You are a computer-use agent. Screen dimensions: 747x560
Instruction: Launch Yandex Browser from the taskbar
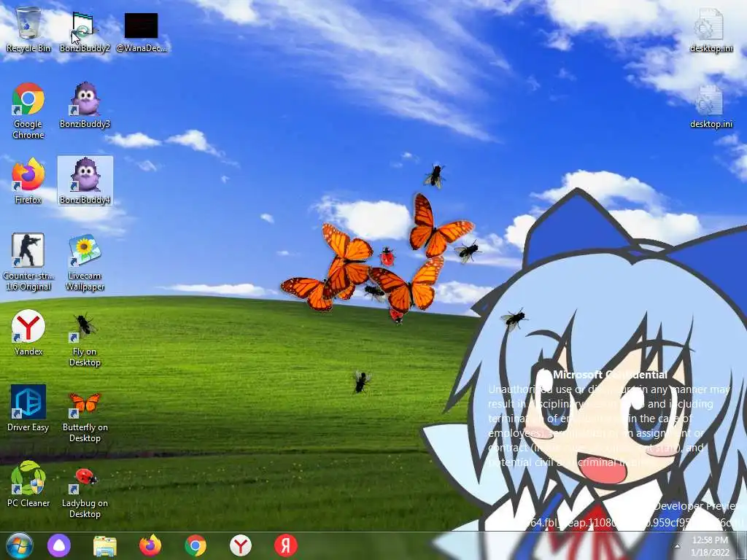click(241, 545)
